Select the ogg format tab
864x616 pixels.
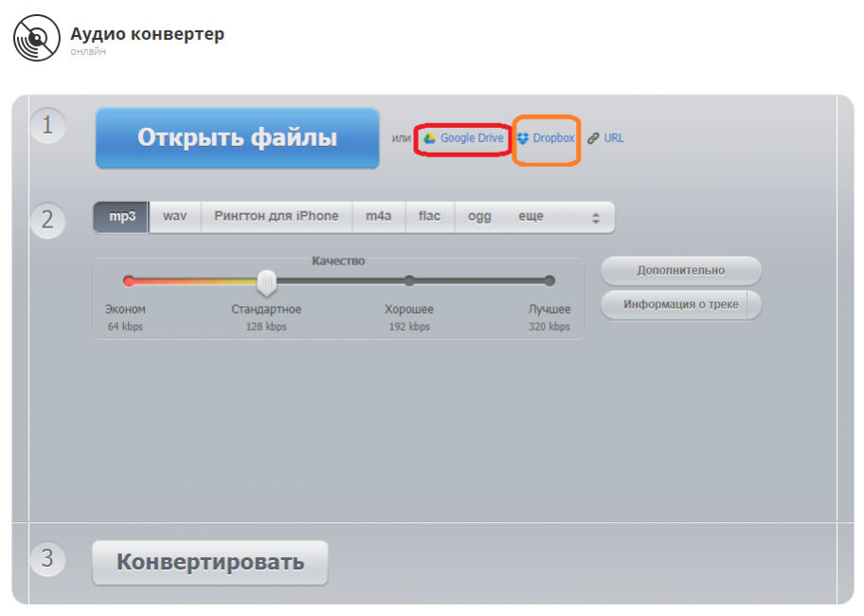pos(479,216)
